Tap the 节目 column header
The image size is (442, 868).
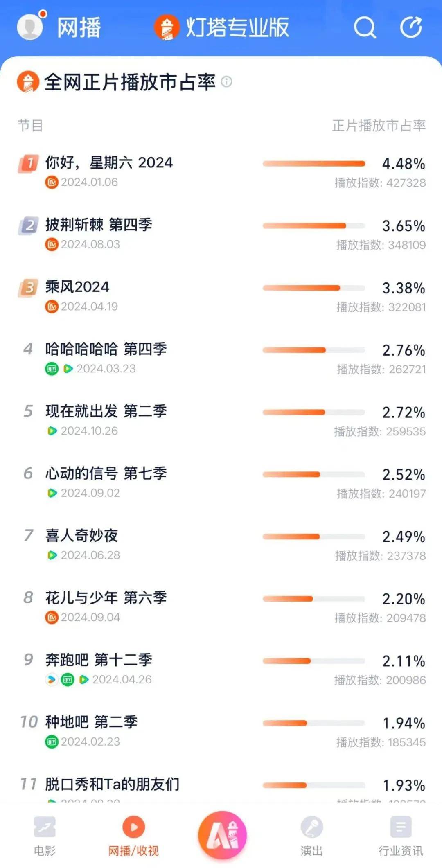pos(30,126)
